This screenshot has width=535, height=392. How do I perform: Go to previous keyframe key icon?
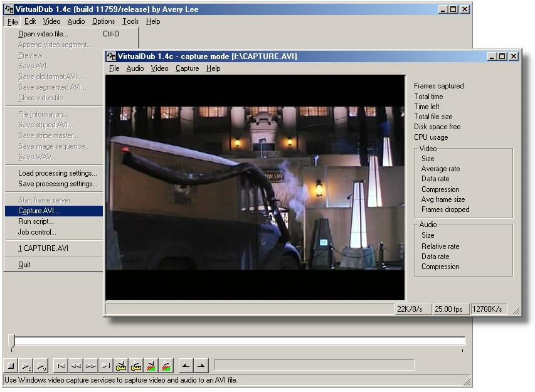(x=121, y=366)
